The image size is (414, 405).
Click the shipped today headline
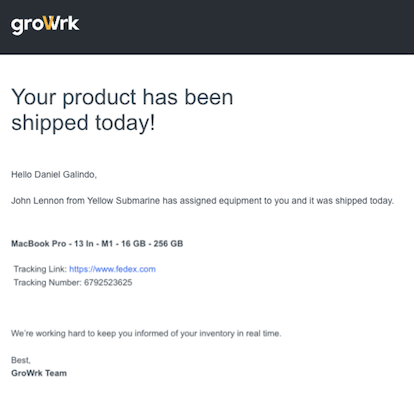tap(122, 110)
